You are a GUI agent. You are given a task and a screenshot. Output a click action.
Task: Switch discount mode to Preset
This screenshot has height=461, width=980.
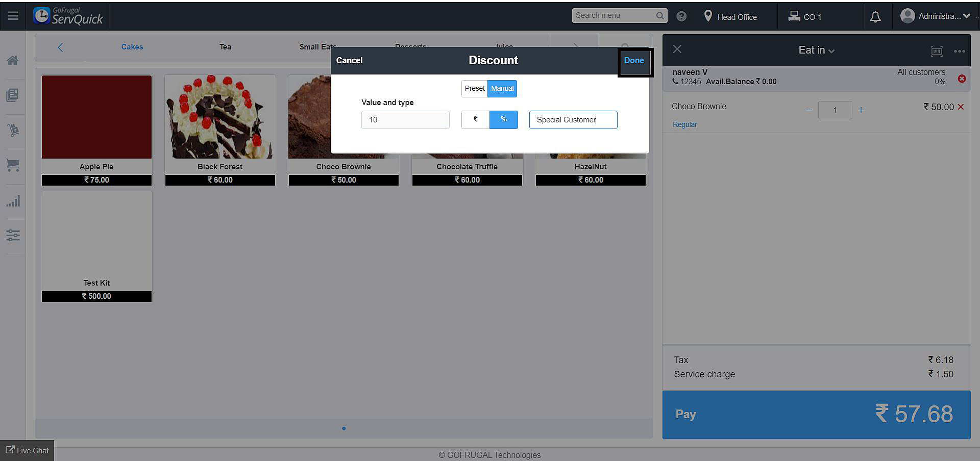(x=475, y=89)
